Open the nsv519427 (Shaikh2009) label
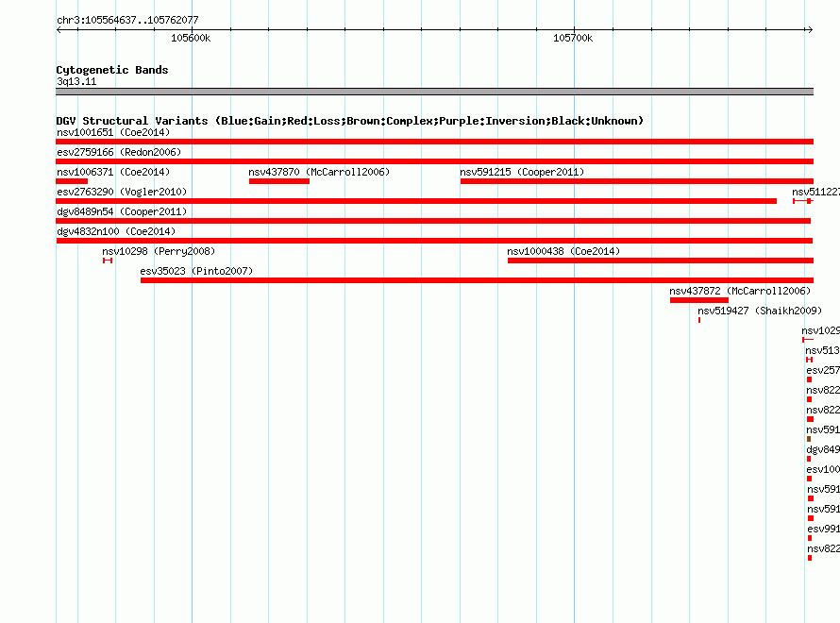This screenshot has height=623, width=840. [760, 311]
